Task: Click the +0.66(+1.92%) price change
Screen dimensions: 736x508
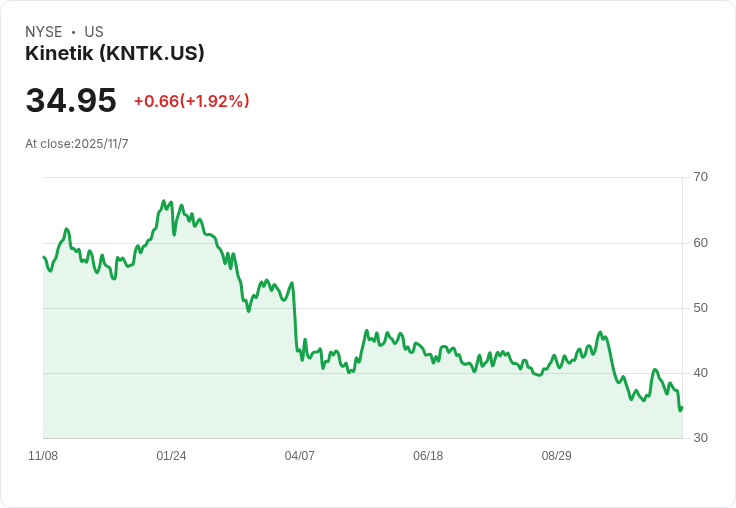Action: (191, 101)
